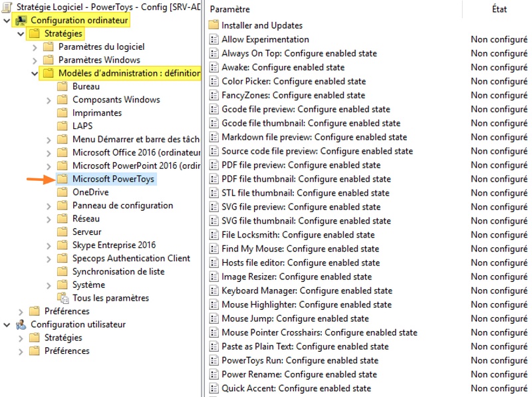Click the Installer and Updates folder icon
The image size is (532, 397).
click(x=213, y=25)
